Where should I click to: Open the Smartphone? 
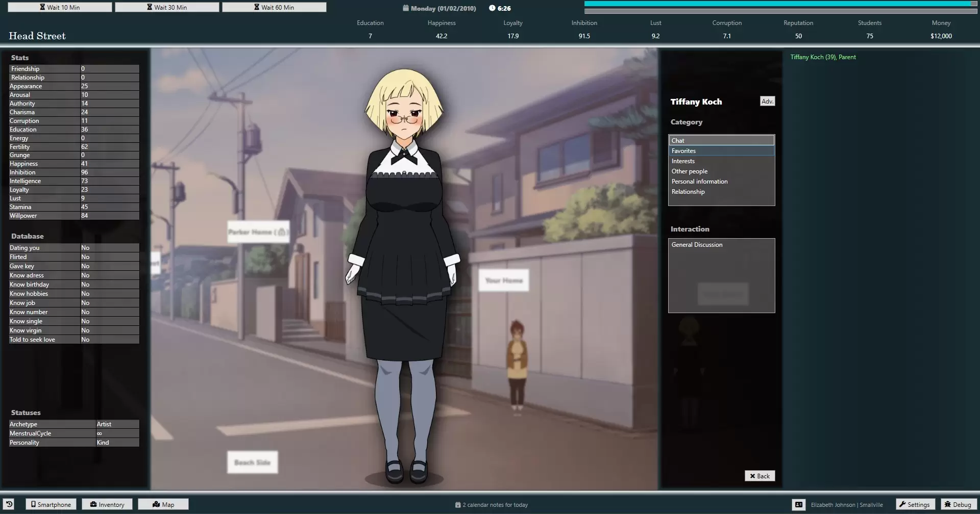(51, 504)
